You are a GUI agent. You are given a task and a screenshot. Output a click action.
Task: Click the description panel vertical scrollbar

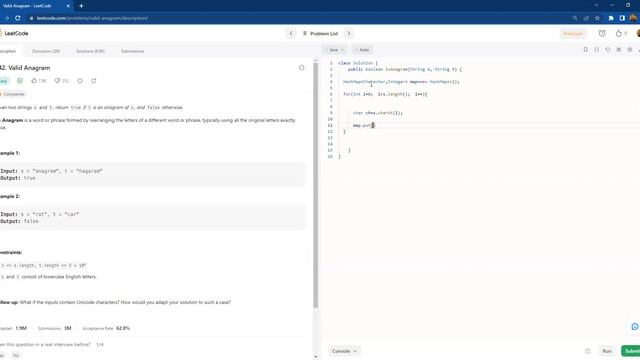click(316, 186)
